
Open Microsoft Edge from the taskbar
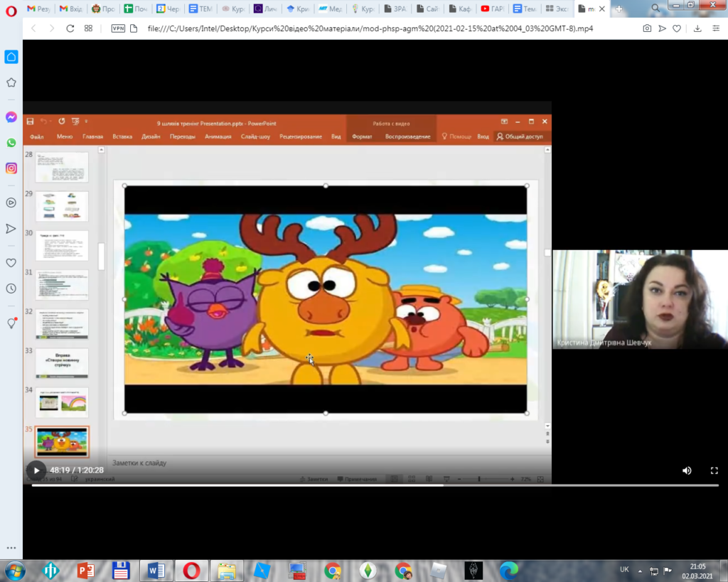[509, 571]
